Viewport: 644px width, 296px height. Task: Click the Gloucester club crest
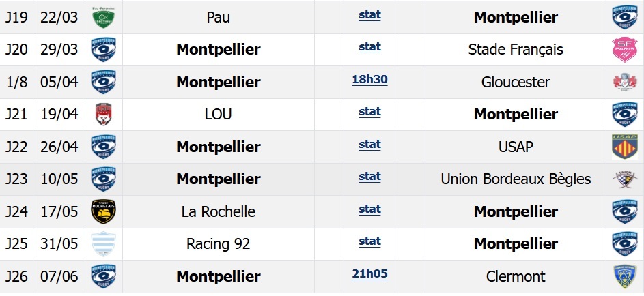624,83
